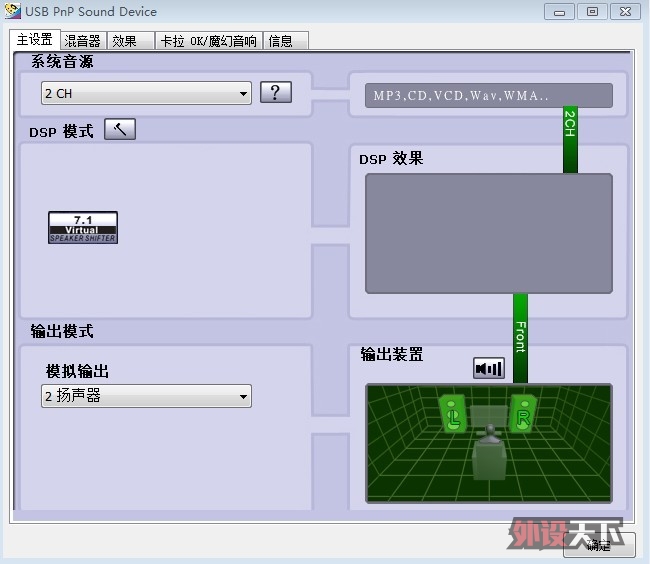Select the 主设置 tab
The width and height of the screenshot is (650, 564).
click(x=35, y=40)
